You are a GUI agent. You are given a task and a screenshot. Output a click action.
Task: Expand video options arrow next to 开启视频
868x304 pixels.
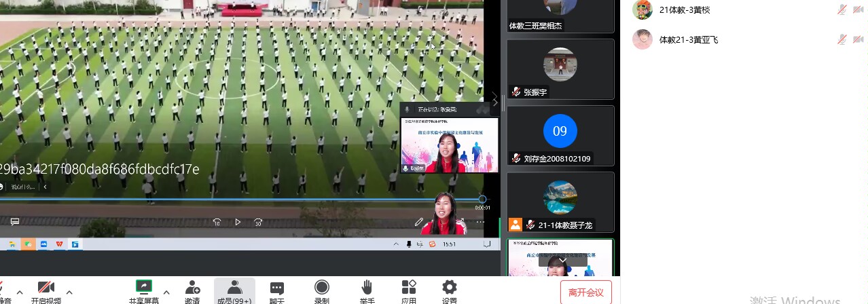click(x=69, y=292)
